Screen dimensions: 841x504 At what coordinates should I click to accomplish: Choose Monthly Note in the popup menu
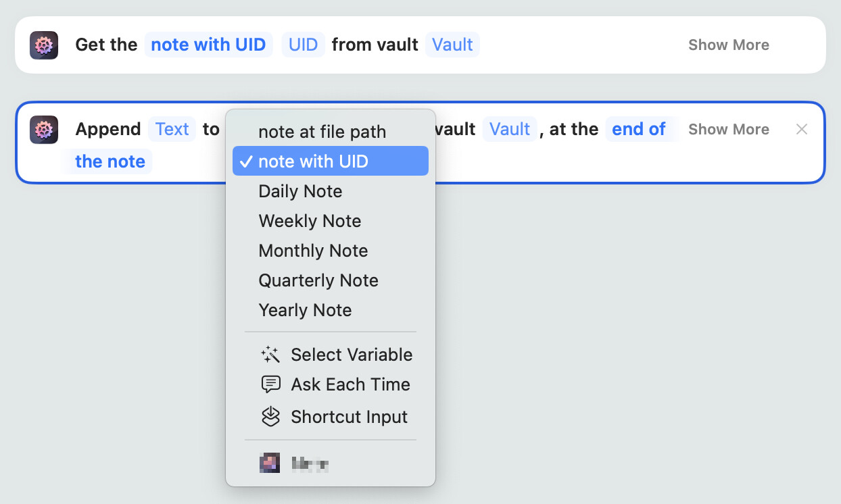point(313,251)
